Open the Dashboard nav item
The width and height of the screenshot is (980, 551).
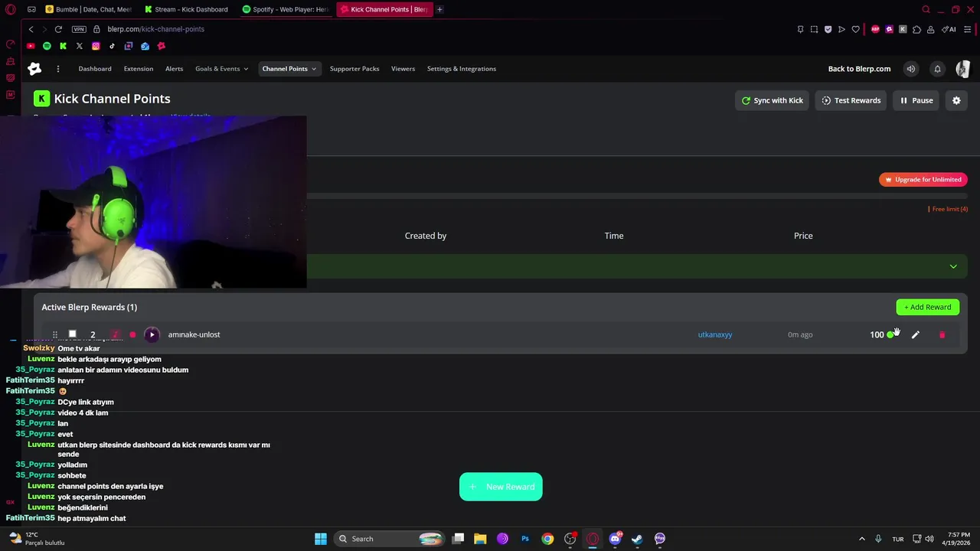pos(95,69)
